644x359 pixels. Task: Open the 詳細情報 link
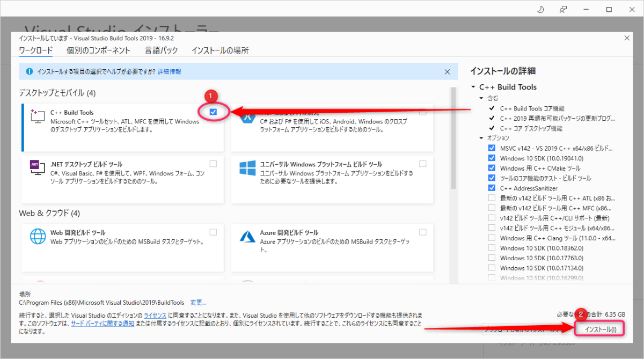[x=169, y=71]
